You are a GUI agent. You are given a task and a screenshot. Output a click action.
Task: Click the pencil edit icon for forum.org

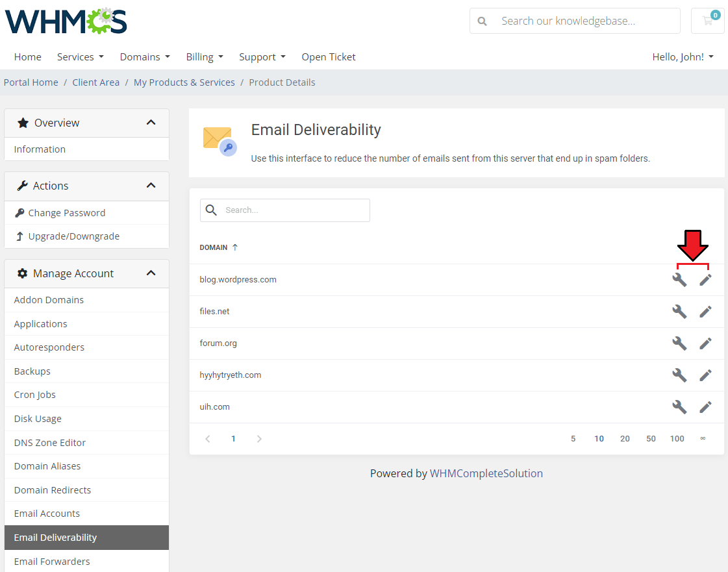(x=705, y=343)
